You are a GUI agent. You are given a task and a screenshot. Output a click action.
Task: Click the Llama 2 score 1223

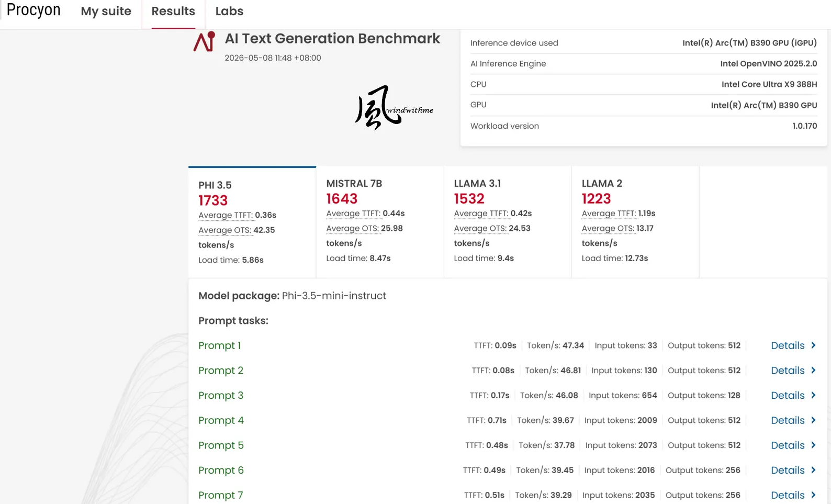click(596, 199)
